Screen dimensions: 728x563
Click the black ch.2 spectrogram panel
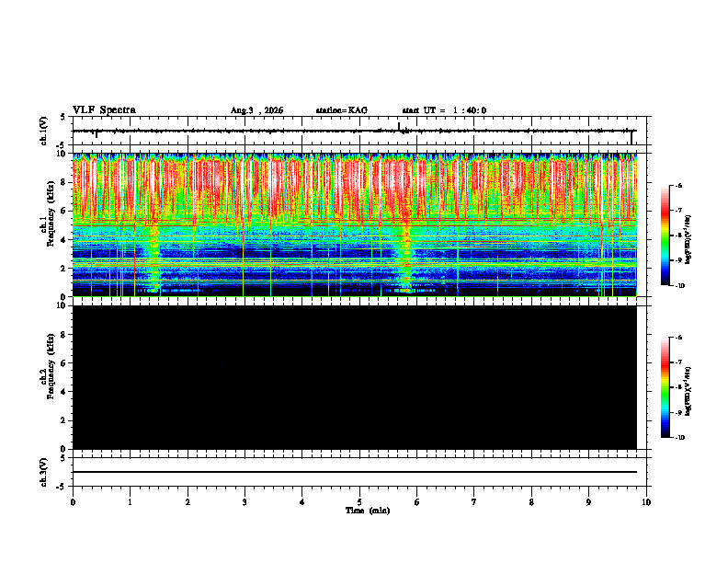[x=355, y=377]
